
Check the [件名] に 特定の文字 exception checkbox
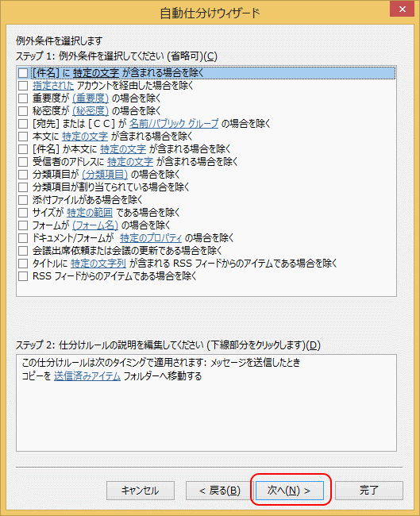[x=23, y=73]
